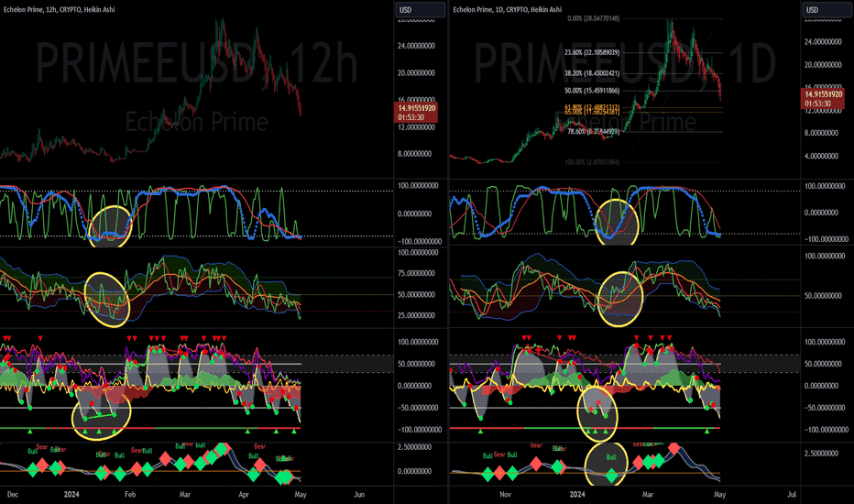Viewport: 854px width, 504px height.
Task: Click the 24.00000000 price on 12h price scale
Action: point(416,46)
